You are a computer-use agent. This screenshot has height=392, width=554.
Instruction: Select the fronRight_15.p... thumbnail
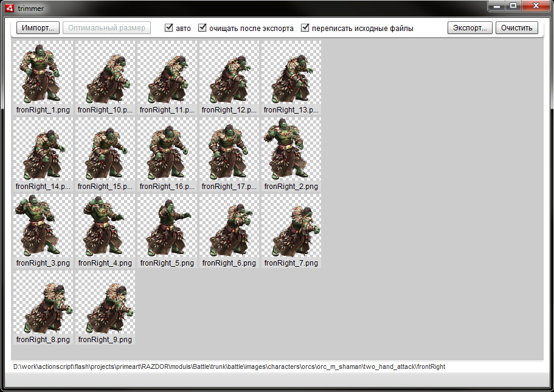(x=105, y=154)
